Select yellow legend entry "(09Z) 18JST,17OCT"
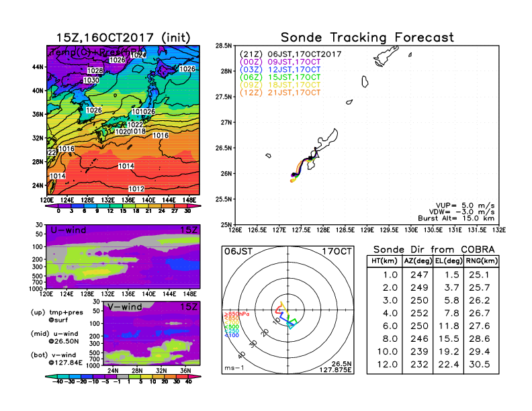Image resolution: width=532 pixels, height=411 pixels. (280, 85)
